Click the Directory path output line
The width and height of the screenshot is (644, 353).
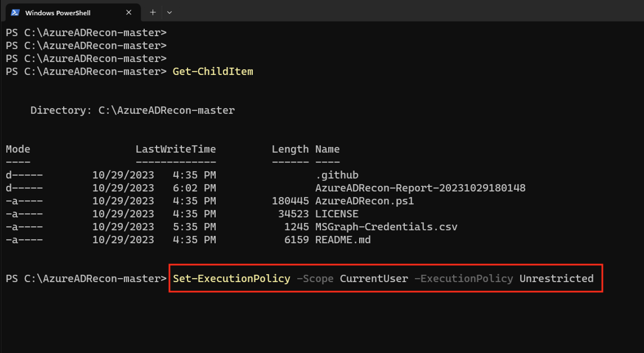pyautogui.click(x=132, y=110)
